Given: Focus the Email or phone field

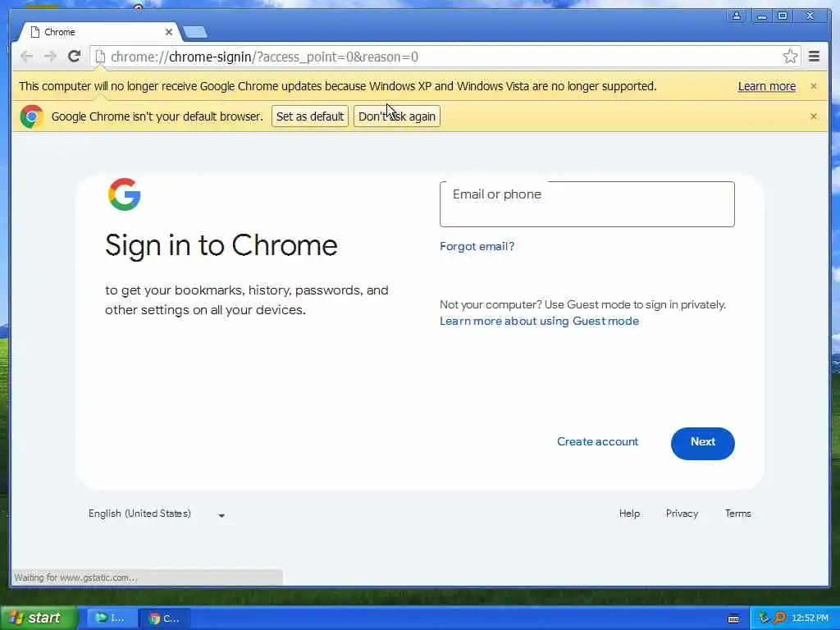Looking at the screenshot, I should pyautogui.click(x=587, y=204).
